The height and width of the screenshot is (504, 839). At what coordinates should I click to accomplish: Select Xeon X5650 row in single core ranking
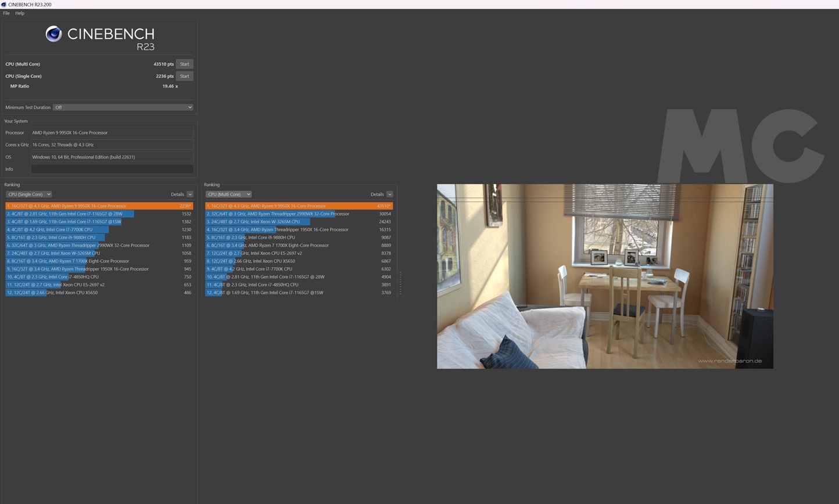(99, 293)
